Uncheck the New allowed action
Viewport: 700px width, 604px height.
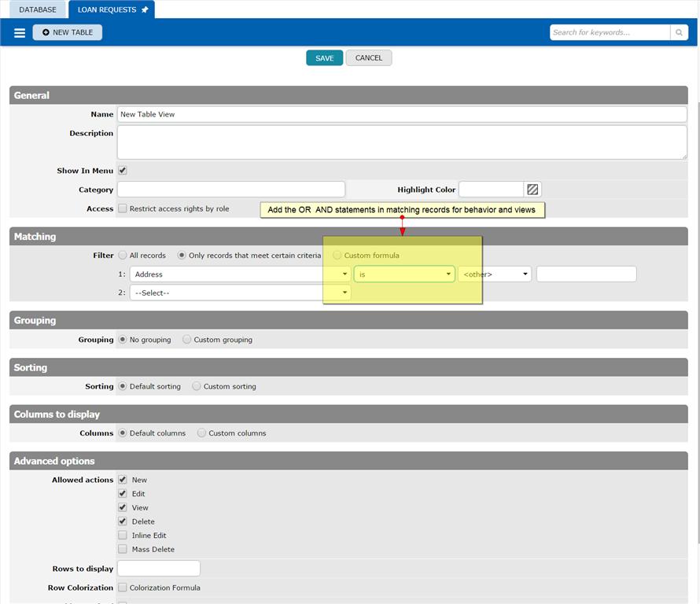(x=123, y=480)
